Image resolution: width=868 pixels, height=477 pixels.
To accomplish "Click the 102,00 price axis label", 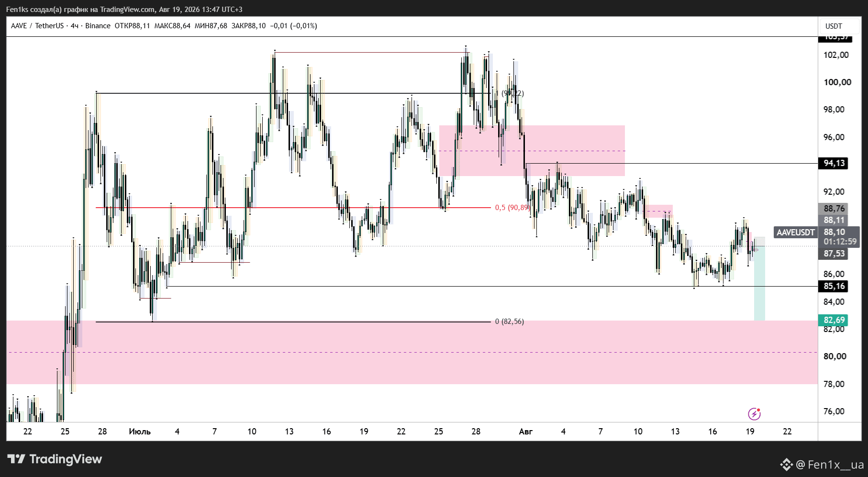I will pyautogui.click(x=836, y=55).
